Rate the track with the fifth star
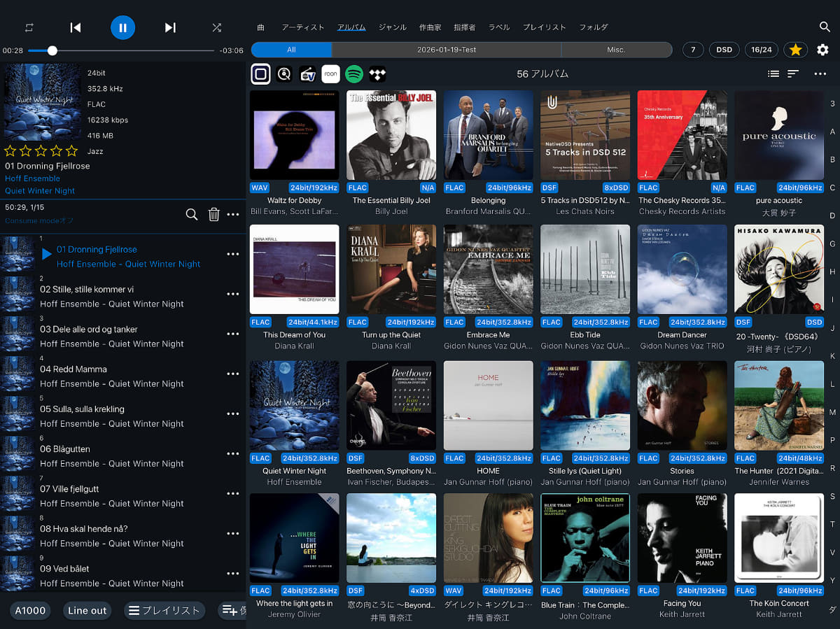 [71, 150]
